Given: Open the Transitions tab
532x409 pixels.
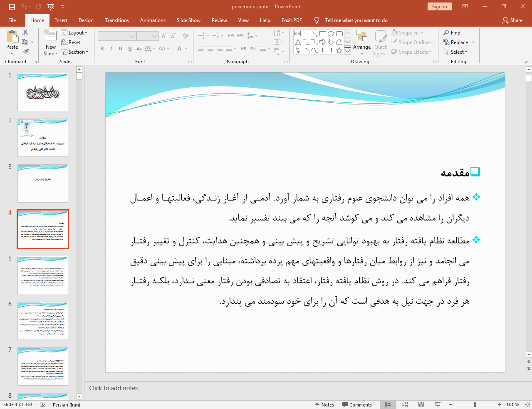Looking at the screenshot, I should 117,20.
